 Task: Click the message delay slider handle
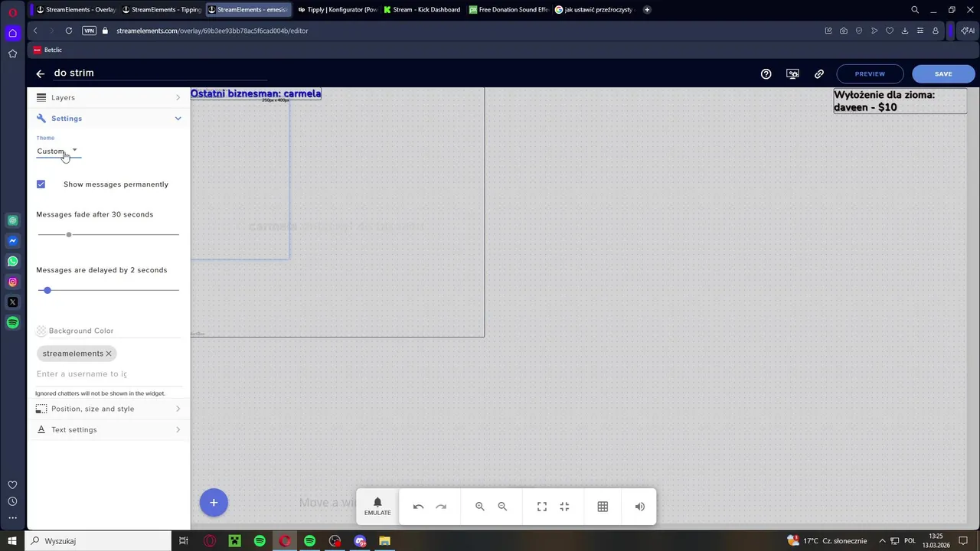click(47, 291)
